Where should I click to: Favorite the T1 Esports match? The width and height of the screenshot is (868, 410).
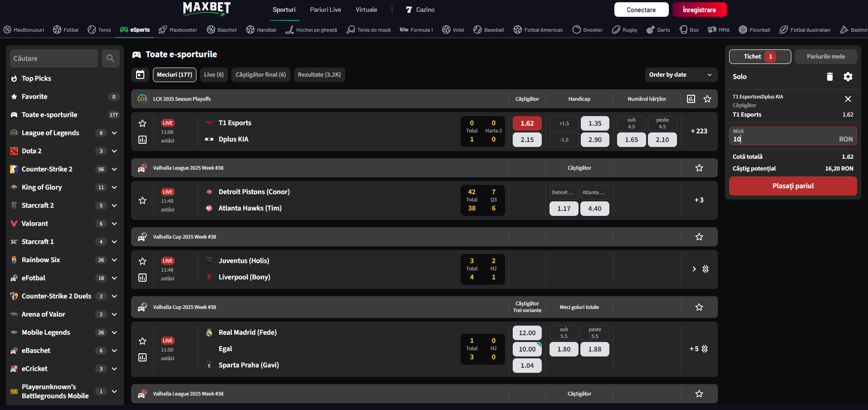tap(142, 123)
